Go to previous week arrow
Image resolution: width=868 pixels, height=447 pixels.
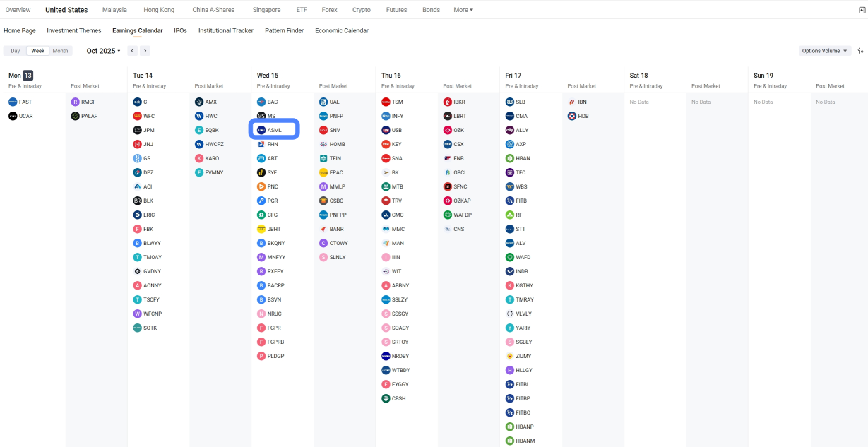click(132, 51)
